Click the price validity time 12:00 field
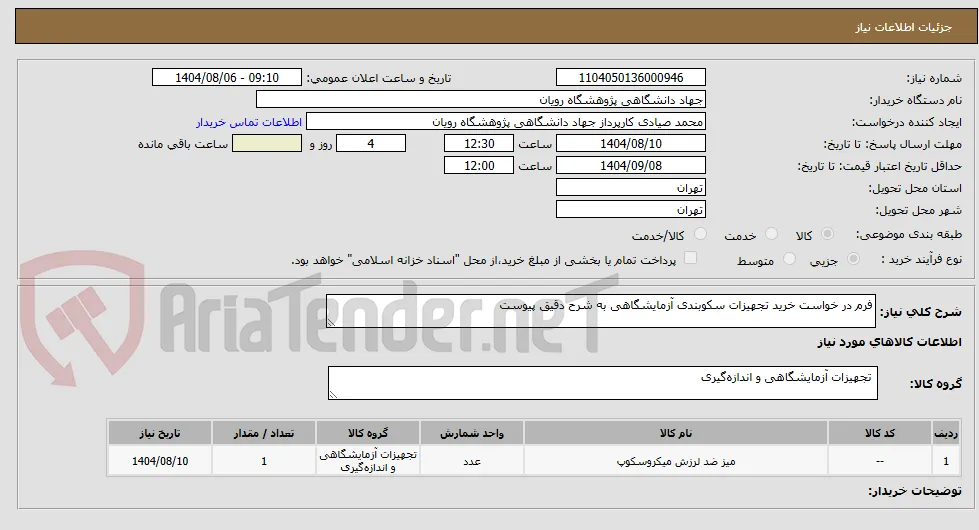Image resolution: width=979 pixels, height=530 pixels. click(479, 165)
